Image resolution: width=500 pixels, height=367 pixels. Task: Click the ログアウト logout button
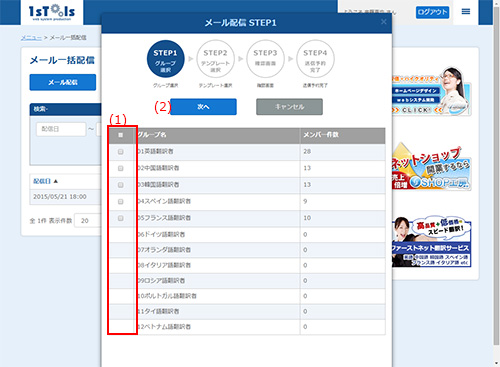coord(432,12)
